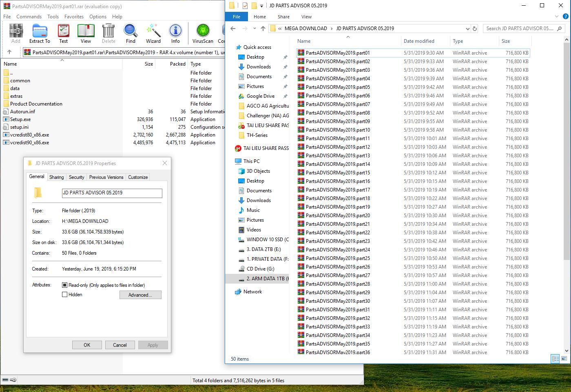Viewport: 571px width, 392px height.
Task: Click the scroll down arrow in Explorer
Action: [567, 350]
